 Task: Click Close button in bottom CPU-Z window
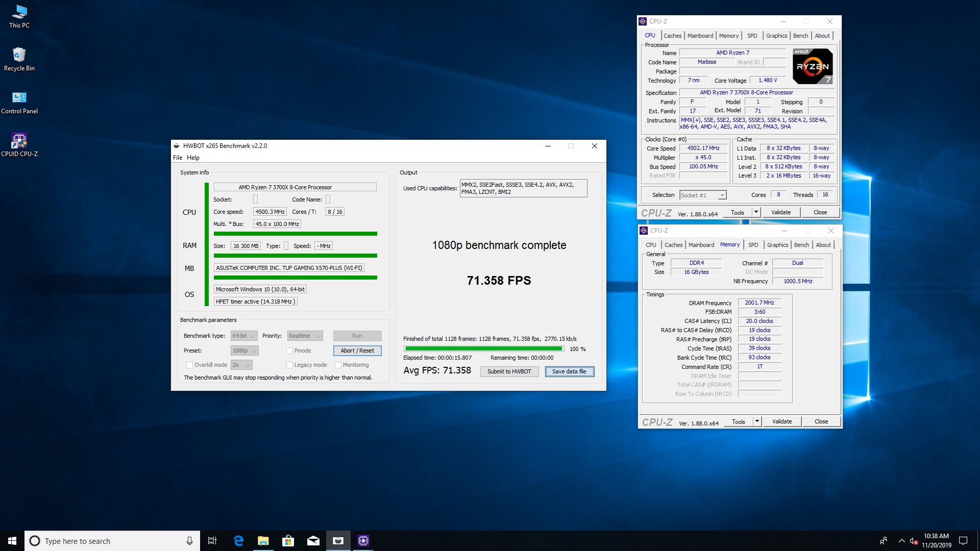821,421
